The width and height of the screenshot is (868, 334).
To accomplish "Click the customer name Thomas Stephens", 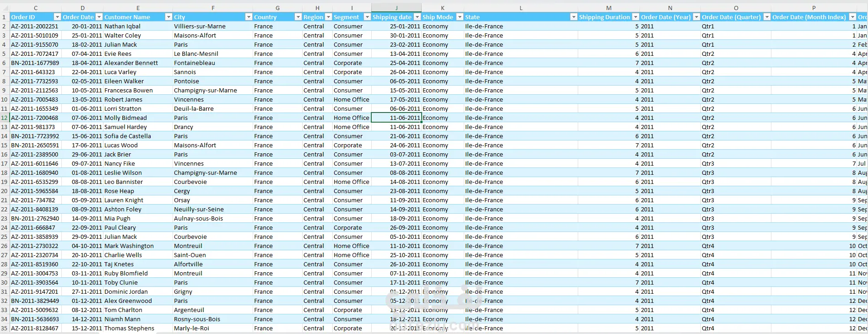I will (129, 328).
